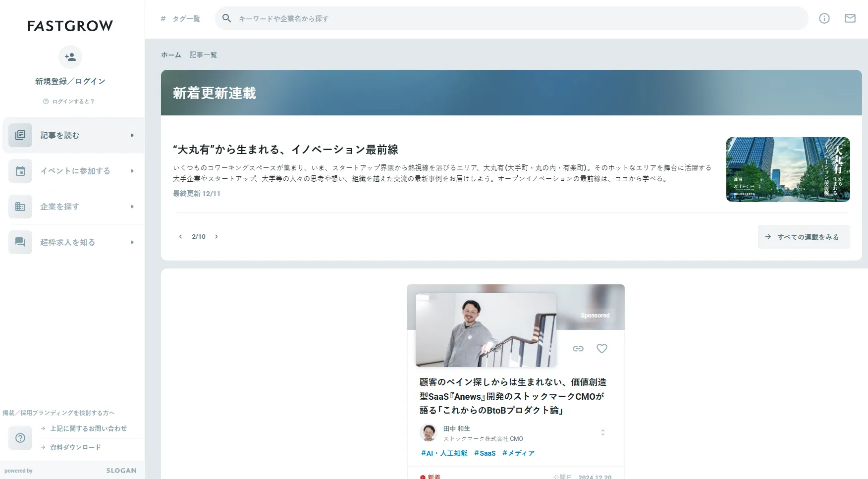Open the sponsored article photo thumbnail
The height and width of the screenshot is (479, 868).
486,330
